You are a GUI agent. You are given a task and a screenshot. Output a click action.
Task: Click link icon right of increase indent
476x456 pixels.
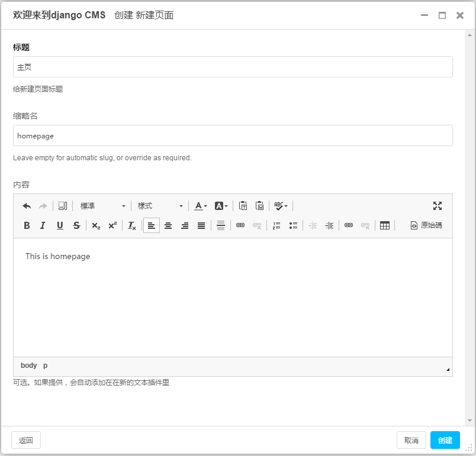pyautogui.click(x=349, y=225)
